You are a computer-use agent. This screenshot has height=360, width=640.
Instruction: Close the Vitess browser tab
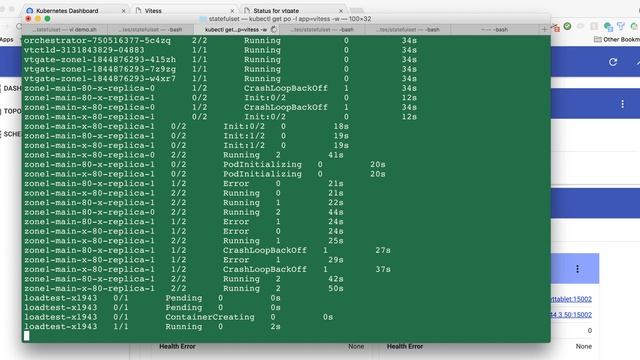click(232, 11)
